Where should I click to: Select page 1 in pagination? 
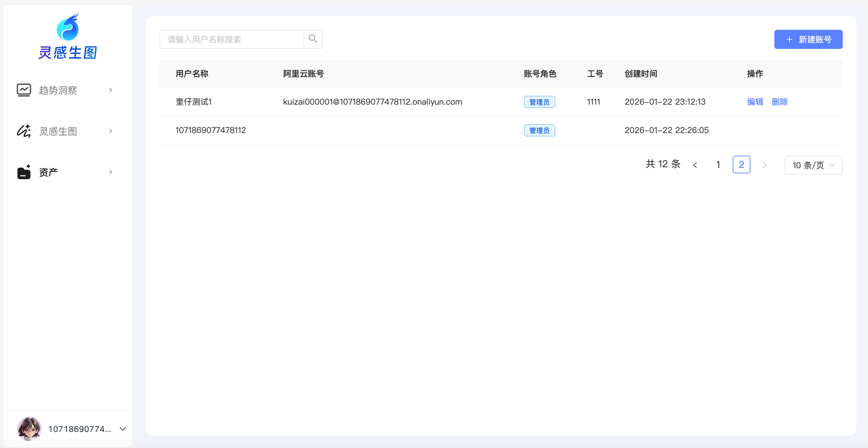(718, 165)
